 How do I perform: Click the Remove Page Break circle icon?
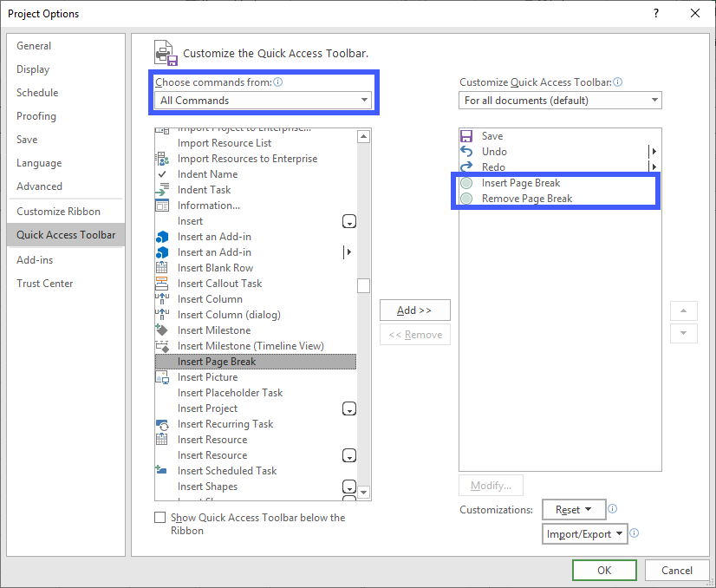click(466, 199)
